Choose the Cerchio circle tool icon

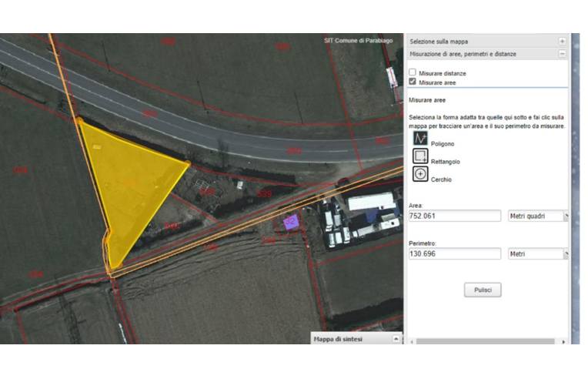[x=420, y=174]
